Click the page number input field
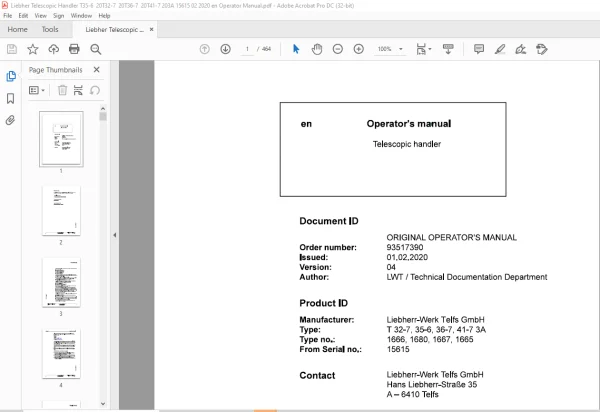Screen dimensions: 600x412 (247, 49)
